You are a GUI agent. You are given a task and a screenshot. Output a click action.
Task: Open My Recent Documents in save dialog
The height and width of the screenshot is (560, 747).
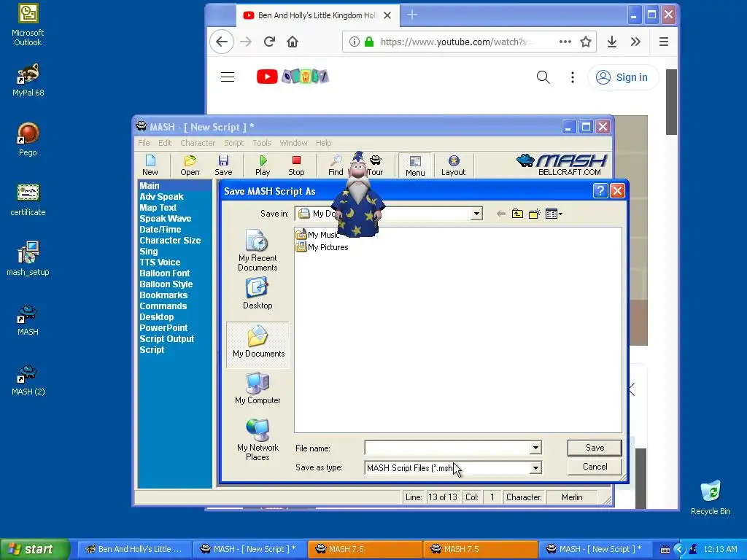pyautogui.click(x=258, y=251)
